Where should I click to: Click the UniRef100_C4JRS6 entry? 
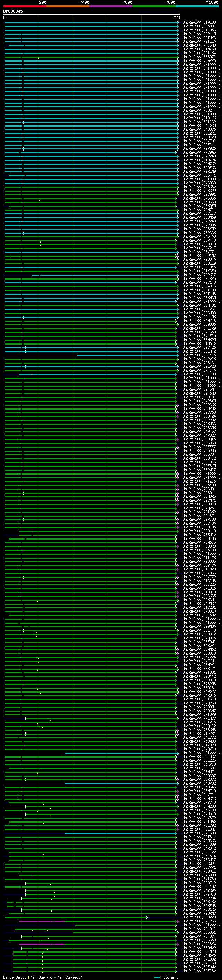[199, 921]
